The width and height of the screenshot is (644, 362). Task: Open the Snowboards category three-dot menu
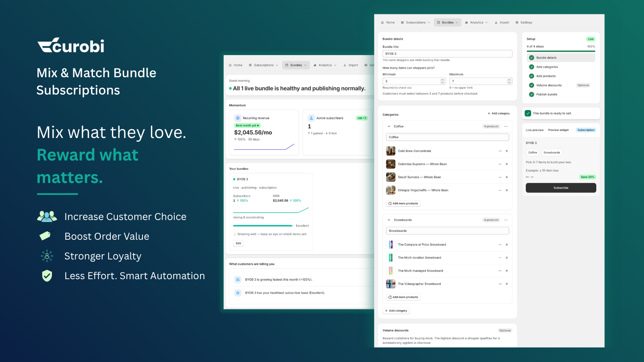(x=506, y=220)
